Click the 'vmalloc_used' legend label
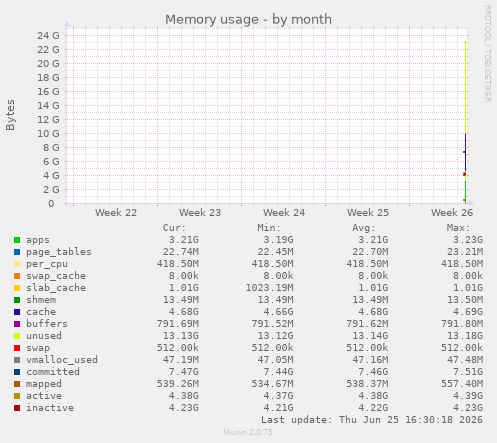Image resolution: width=497 pixels, height=443 pixels. 62,360
